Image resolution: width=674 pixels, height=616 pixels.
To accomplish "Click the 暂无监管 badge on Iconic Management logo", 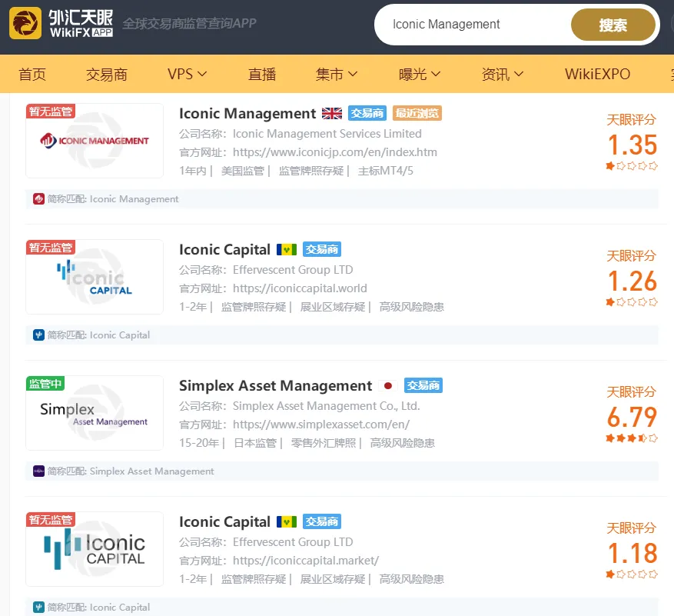I will (x=51, y=112).
